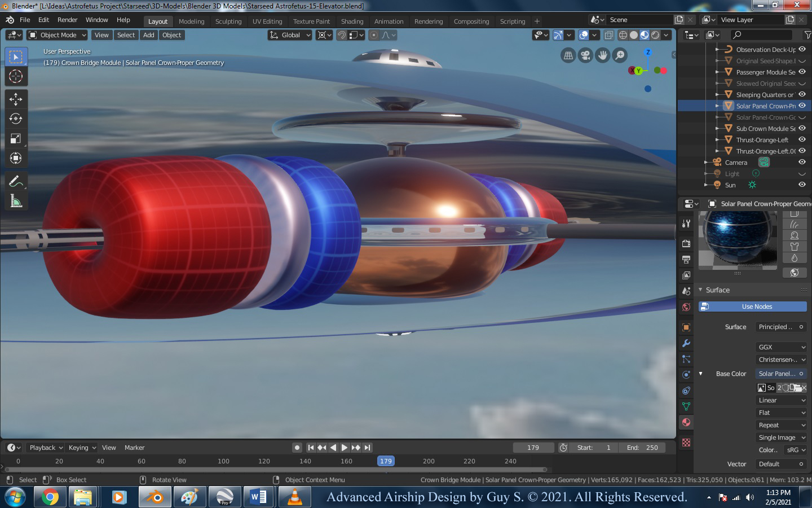The width and height of the screenshot is (812, 508).
Task: Select the Measure tool
Action: click(x=16, y=201)
